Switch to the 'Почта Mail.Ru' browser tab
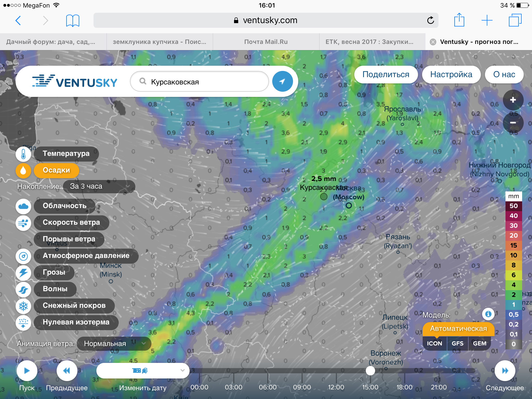The image size is (532, 399). tap(266, 42)
